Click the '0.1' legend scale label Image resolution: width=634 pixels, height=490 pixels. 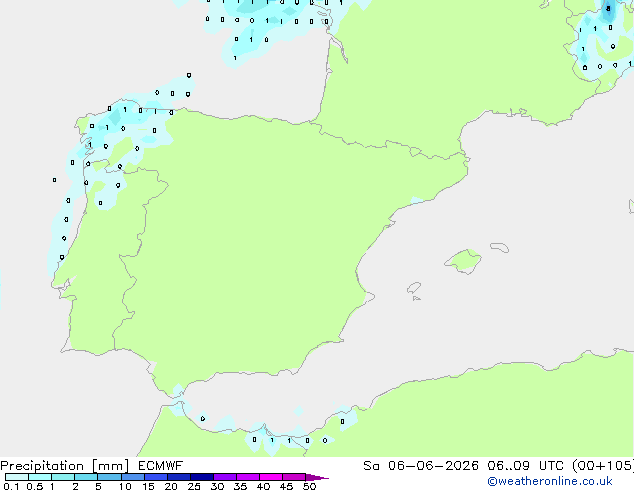tap(11, 486)
